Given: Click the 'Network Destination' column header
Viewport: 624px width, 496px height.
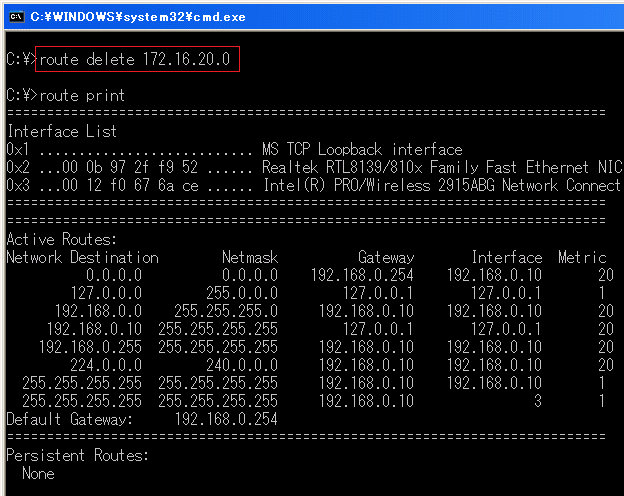Looking at the screenshot, I should pyautogui.click(x=82, y=258).
